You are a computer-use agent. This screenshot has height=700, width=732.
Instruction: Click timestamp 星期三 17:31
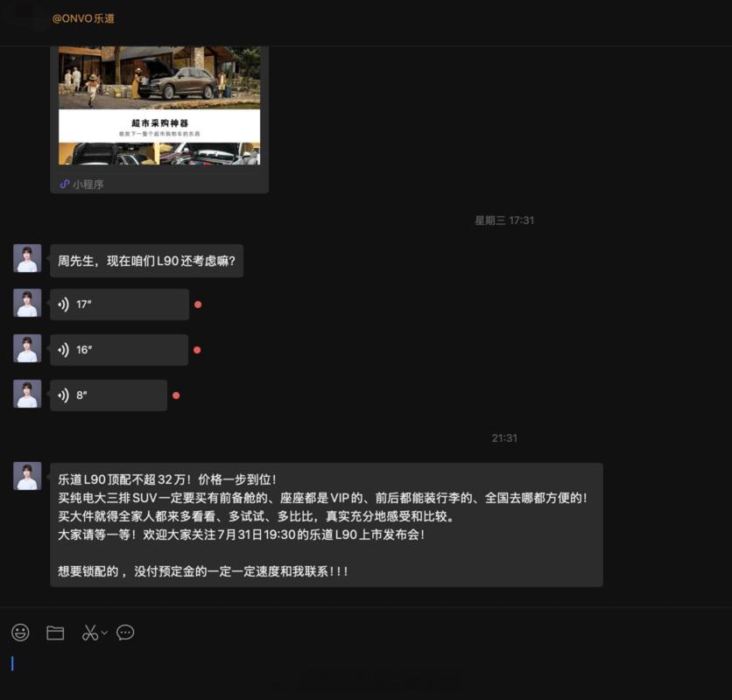click(x=504, y=220)
